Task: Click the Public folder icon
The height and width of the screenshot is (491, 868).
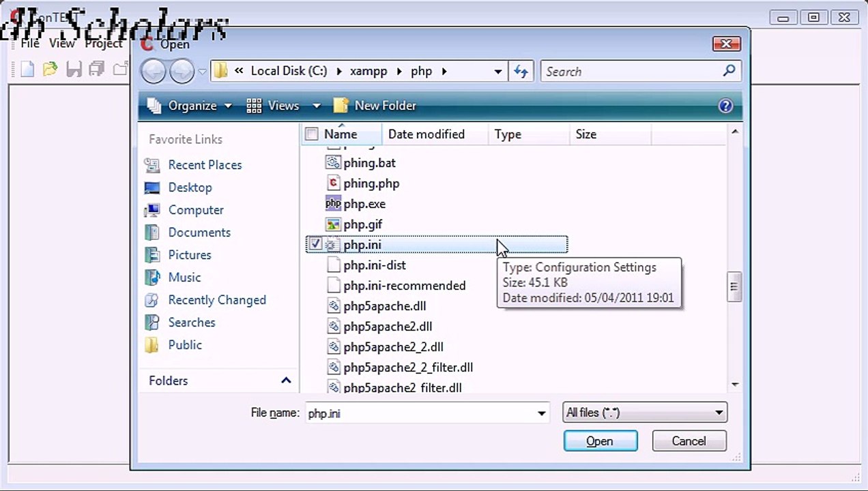Action: point(152,345)
